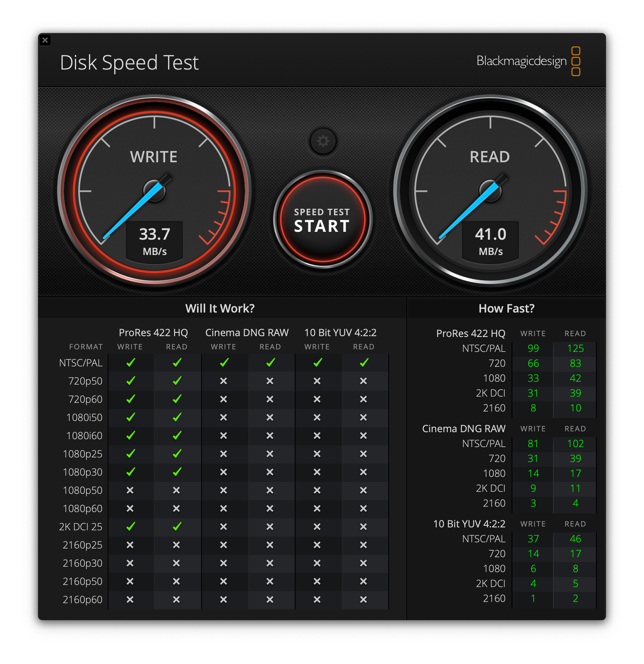Screen dimensions: 644x664
Task: Click the 2160p25 ProRes 422 HQ write cross
Action: pyautogui.click(x=130, y=545)
